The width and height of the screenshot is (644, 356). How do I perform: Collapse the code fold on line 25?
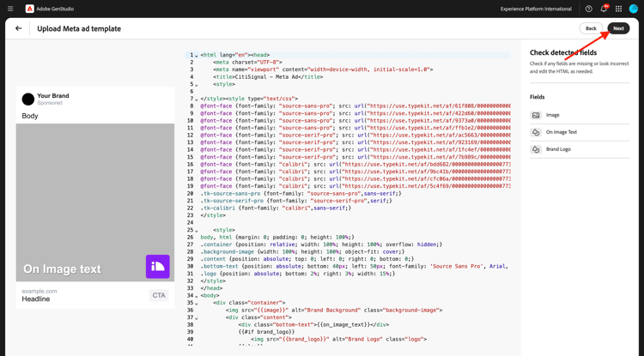pyautogui.click(x=197, y=231)
